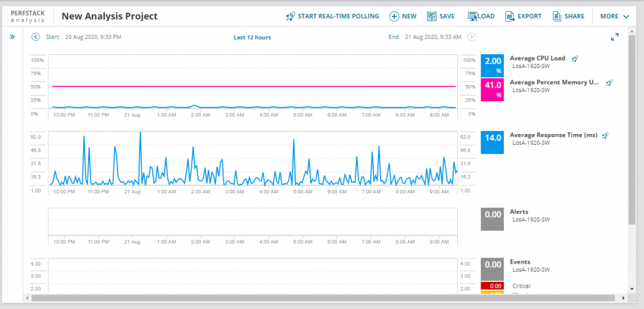Click real-time rocket icon for Average CPU Load
This screenshot has height=309, width=644.
click(x=575, y=59)
